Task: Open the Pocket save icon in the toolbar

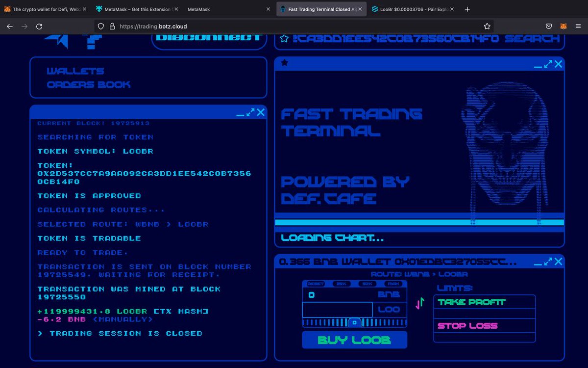Action: point(549,26)
